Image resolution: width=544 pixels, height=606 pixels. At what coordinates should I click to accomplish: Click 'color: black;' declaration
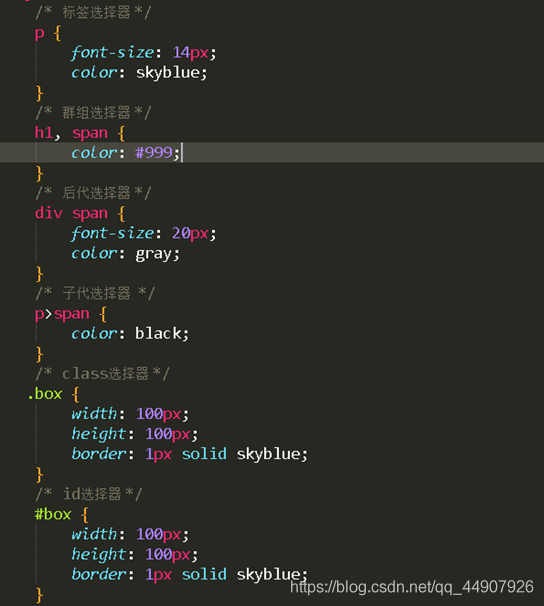pos(130,334)
